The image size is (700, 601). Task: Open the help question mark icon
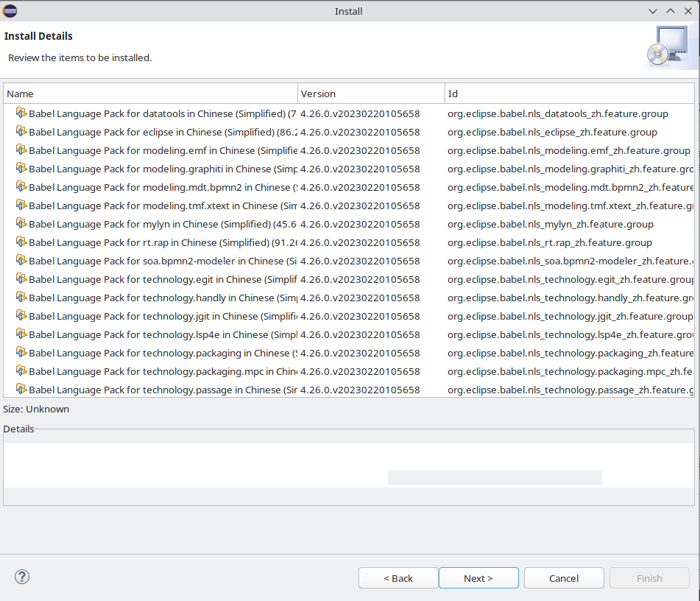click(22, 577)
